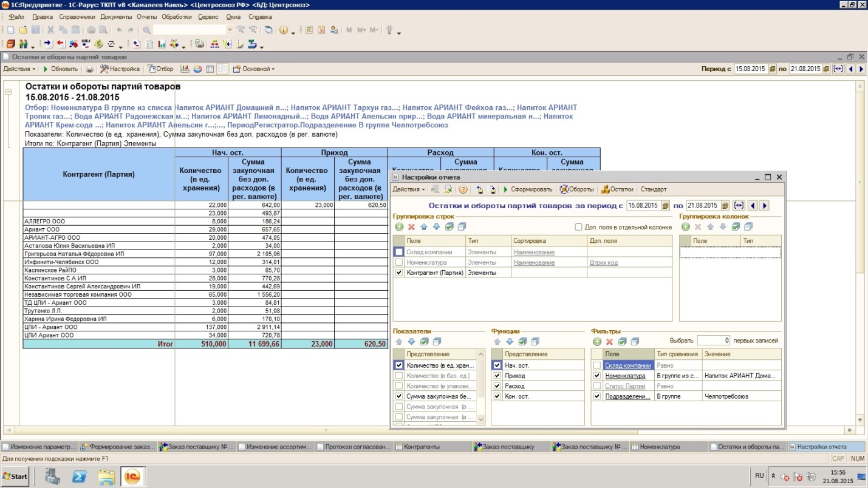Click the Отбор button

[x=161, y=69]
